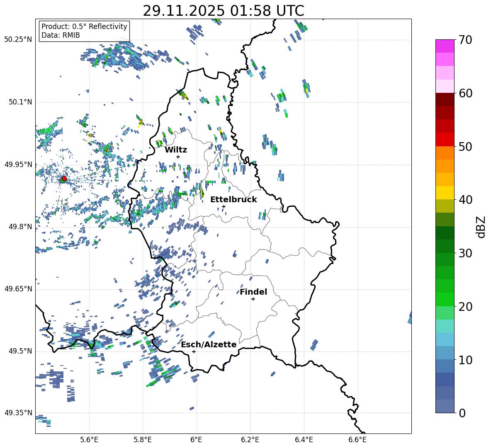This screenshot has height=448, width=491.
Task: Click the 49.35°N latitude tick label
Action: pos(18,413)
